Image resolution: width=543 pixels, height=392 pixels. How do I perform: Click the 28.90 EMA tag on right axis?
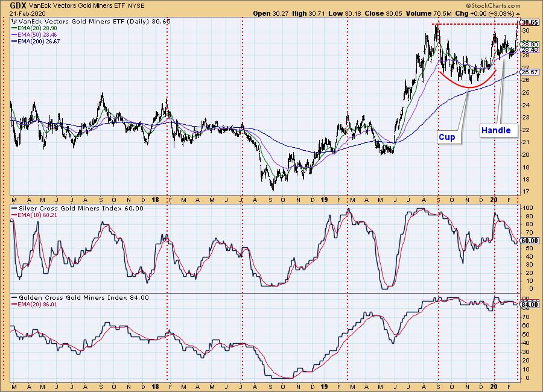pos(530,44)
